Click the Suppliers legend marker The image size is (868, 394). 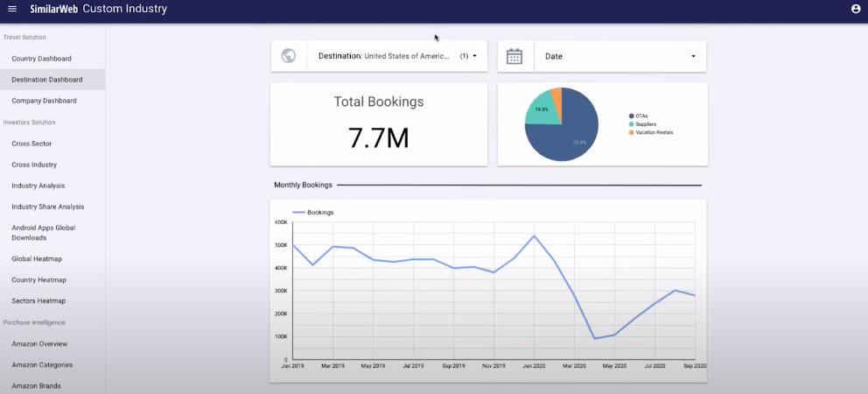point(632,124)
